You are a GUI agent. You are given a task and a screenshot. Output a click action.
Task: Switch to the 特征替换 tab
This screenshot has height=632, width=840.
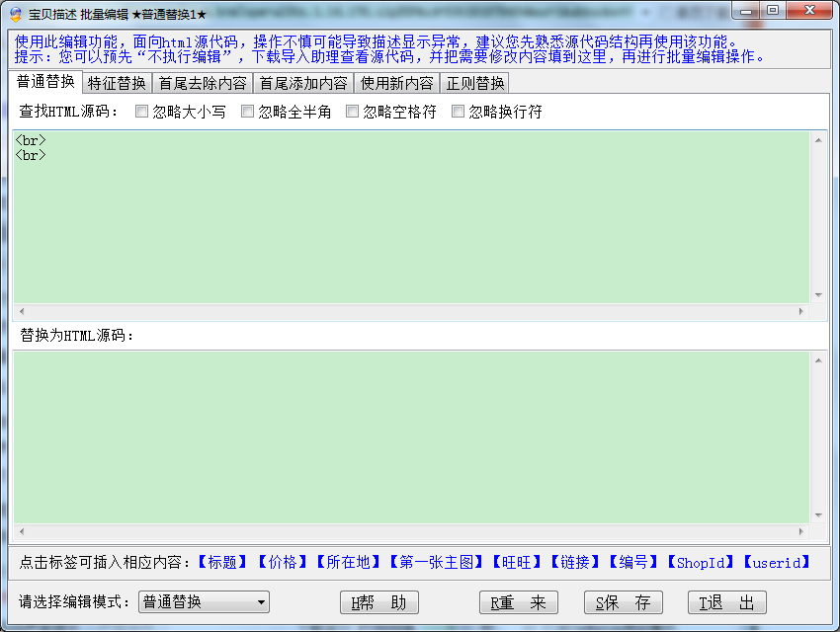pyautogui.click(x=117, y=83)
